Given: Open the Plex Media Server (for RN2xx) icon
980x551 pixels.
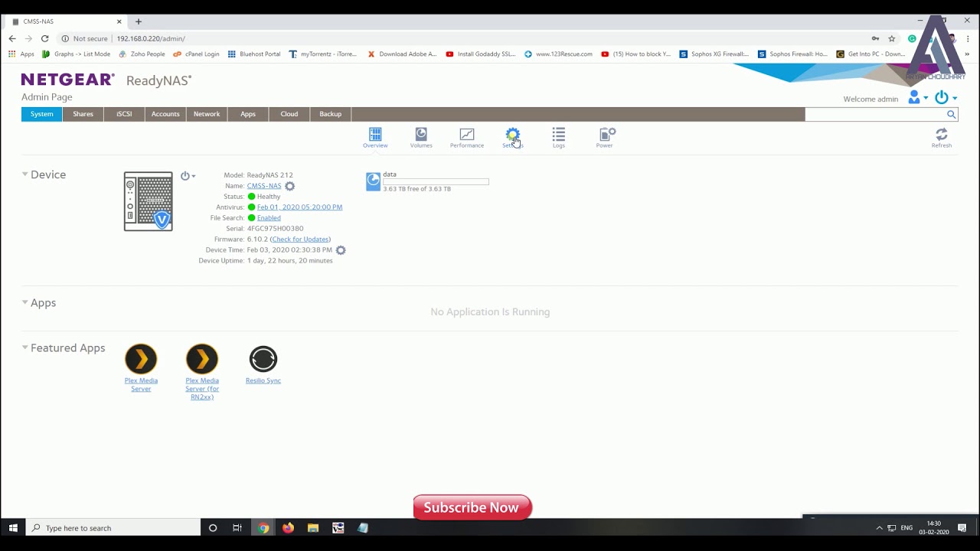Looking at the screenshot, I should [x=202, y=359].
